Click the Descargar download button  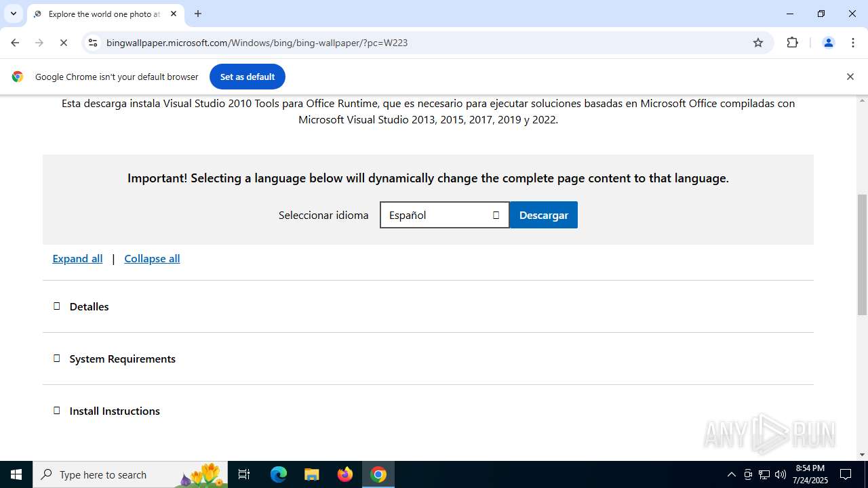click(x=544, y=215)
